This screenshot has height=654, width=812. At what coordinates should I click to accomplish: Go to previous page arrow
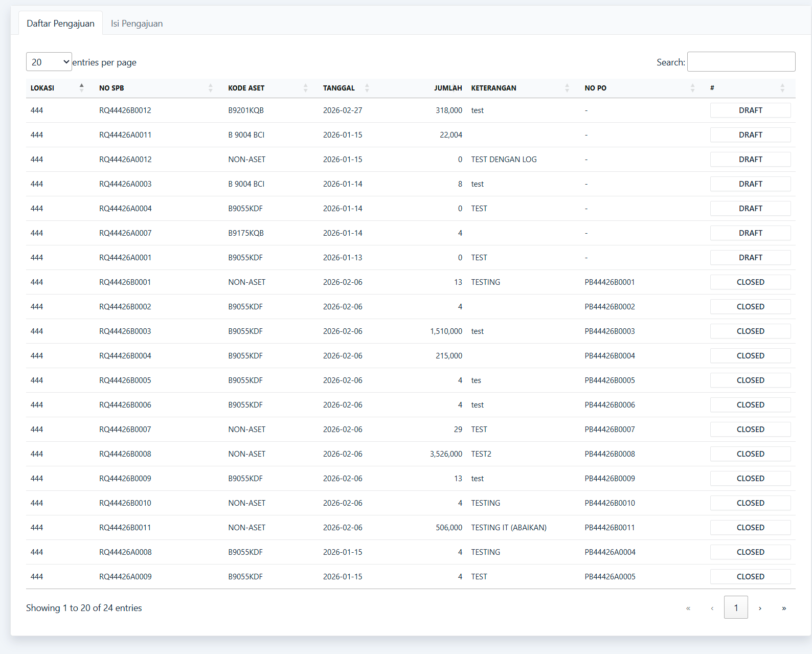coord(712,608)
